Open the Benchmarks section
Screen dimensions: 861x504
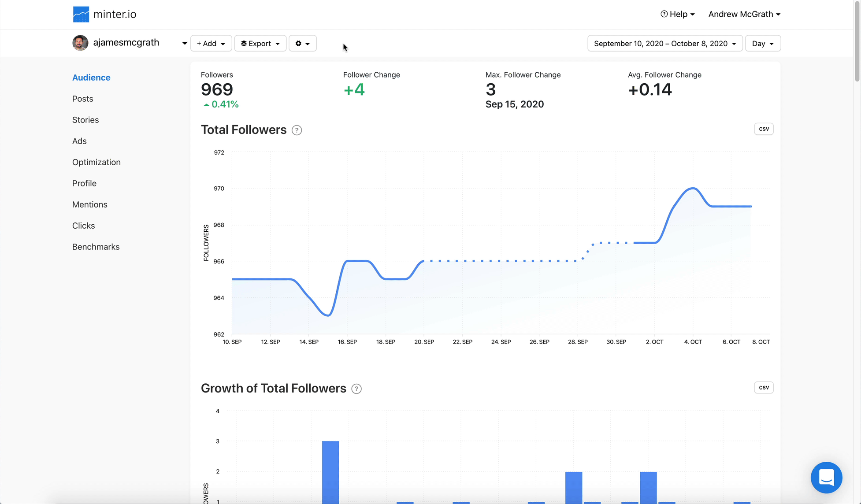[96, 247]
